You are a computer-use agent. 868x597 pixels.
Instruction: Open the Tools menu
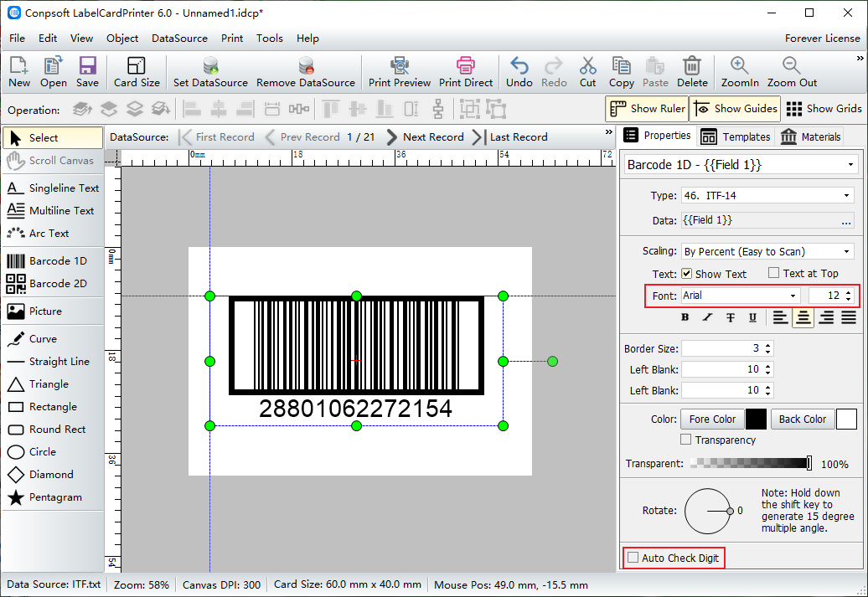click(x=270, y=39)
